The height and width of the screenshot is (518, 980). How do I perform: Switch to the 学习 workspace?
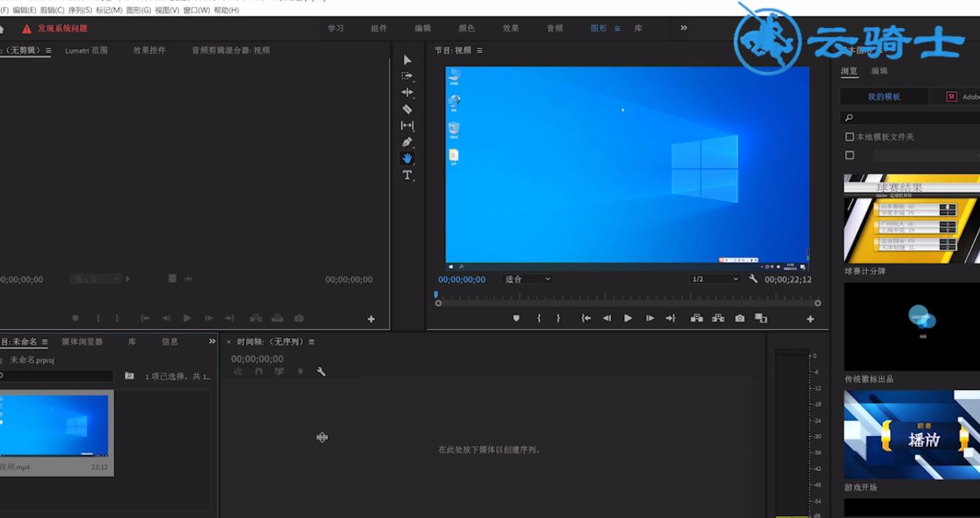point(336,28)
